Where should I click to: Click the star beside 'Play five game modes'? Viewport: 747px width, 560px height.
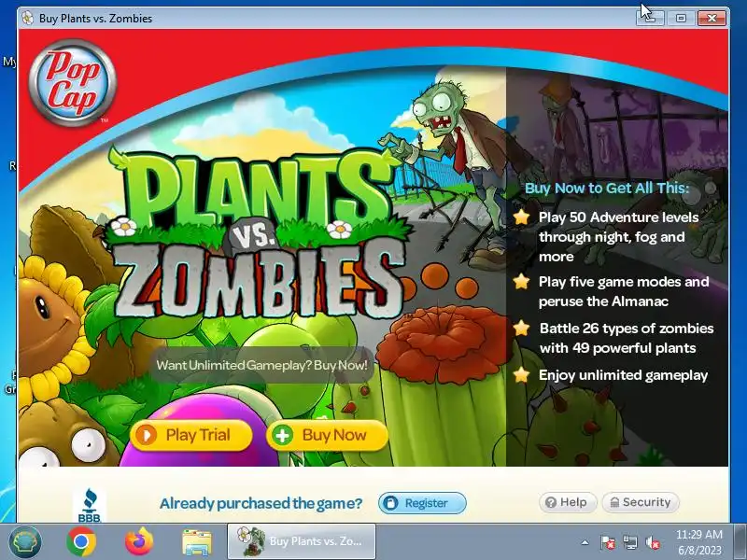(521, 281)
